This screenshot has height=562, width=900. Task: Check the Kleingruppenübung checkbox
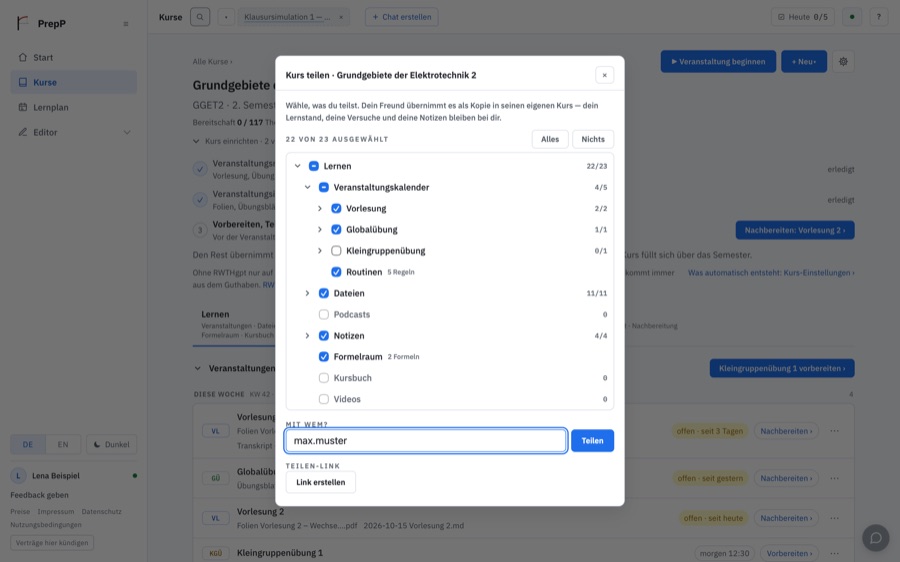tap(336, 251)
